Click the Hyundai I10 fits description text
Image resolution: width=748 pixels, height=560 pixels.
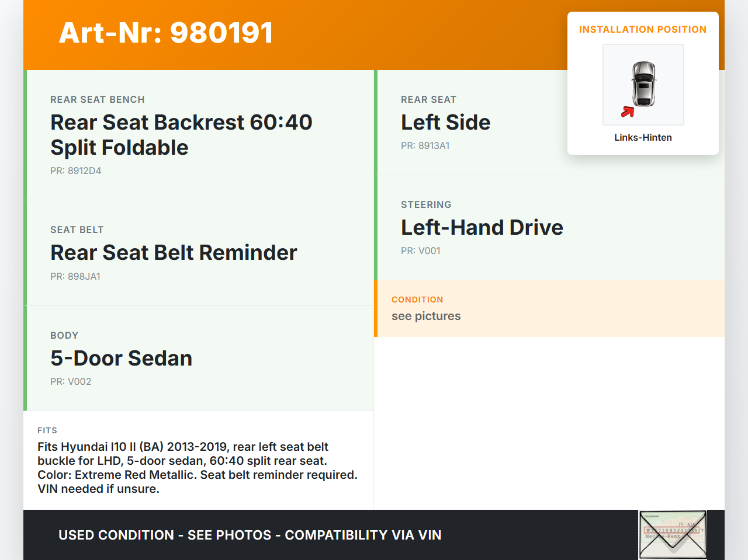(198, 468)
